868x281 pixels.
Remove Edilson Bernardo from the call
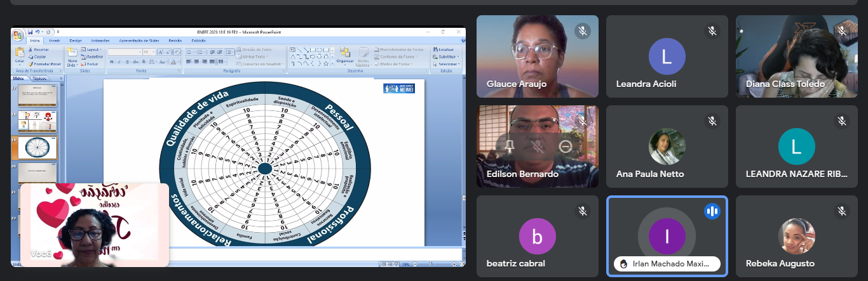[566, 147]
